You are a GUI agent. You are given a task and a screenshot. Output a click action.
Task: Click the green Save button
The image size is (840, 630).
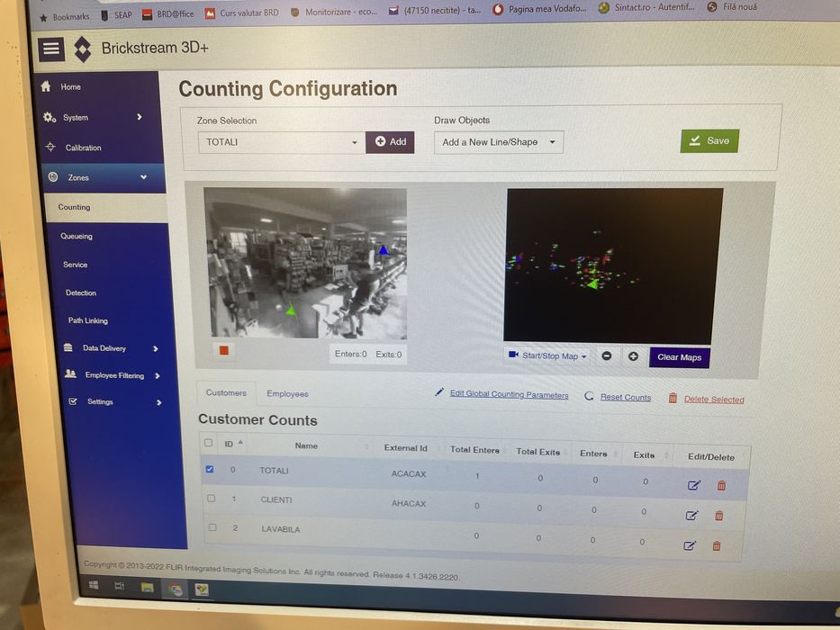709,141
